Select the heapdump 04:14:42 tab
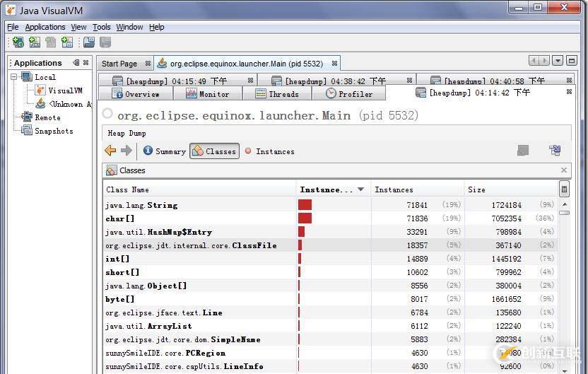 [x=479, y=93]
